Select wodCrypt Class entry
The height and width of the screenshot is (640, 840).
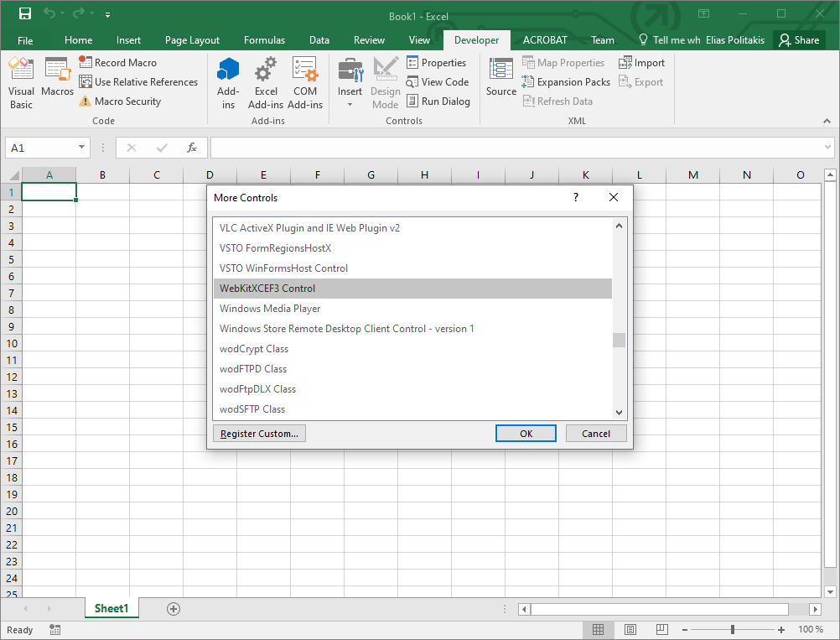click(x=412, y=349)
